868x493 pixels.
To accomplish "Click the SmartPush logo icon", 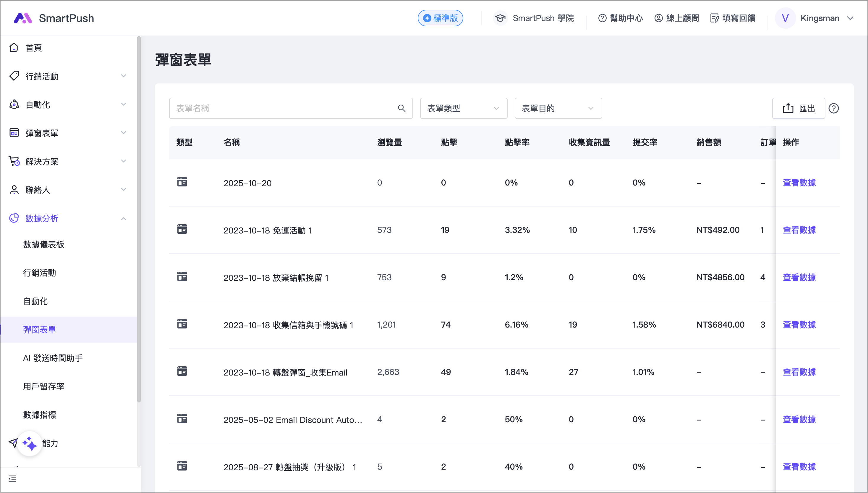I will (23, 18).
